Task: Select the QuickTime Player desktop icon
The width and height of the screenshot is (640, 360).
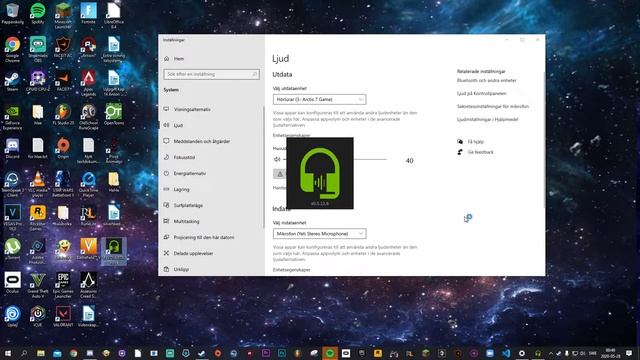Action: click(88, 184)
